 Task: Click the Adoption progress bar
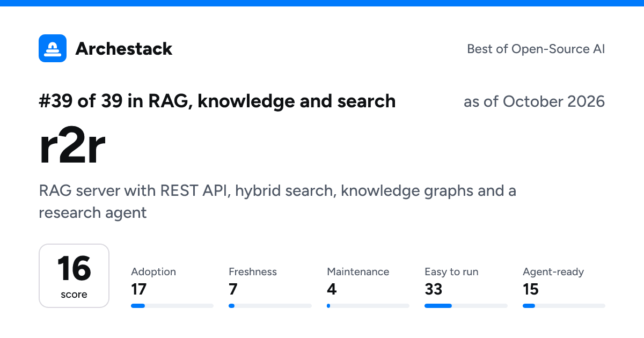click(172, 306)
